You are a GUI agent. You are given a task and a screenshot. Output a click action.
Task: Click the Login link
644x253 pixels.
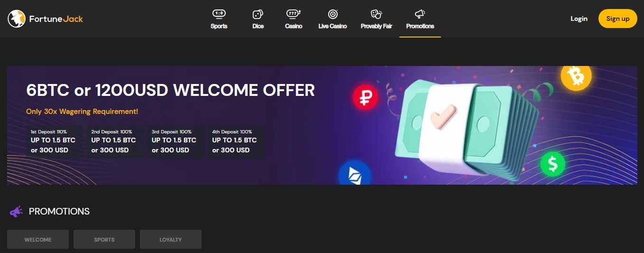[x=579, y=19]
